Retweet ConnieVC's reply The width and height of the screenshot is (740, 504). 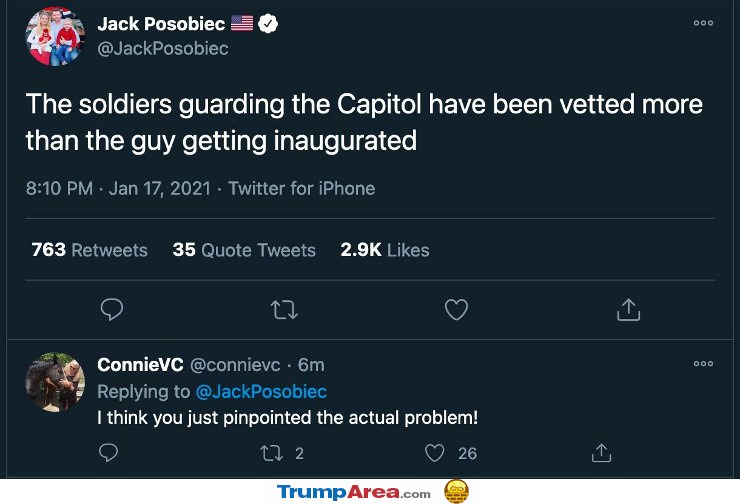[272, 453]
